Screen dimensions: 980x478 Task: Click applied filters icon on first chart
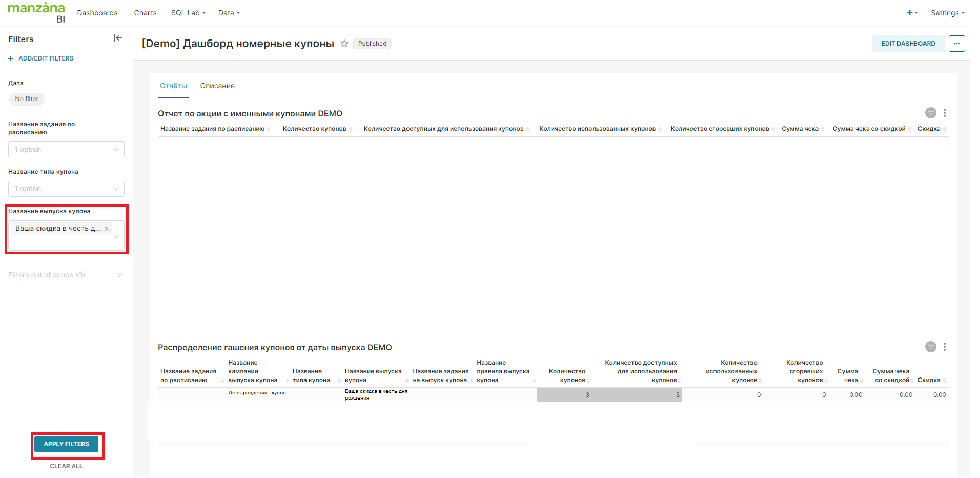click(930, 113)
